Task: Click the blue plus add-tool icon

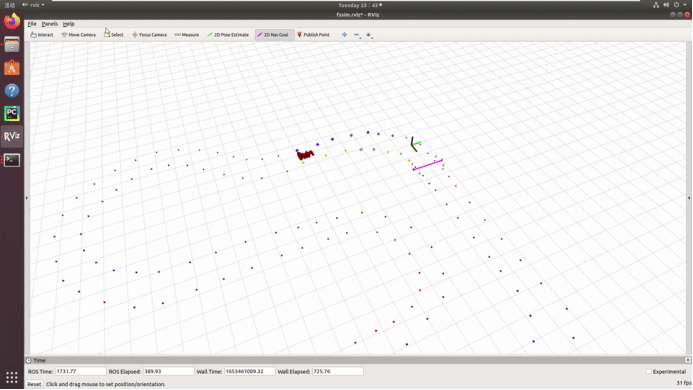Action: click(344, 34)
